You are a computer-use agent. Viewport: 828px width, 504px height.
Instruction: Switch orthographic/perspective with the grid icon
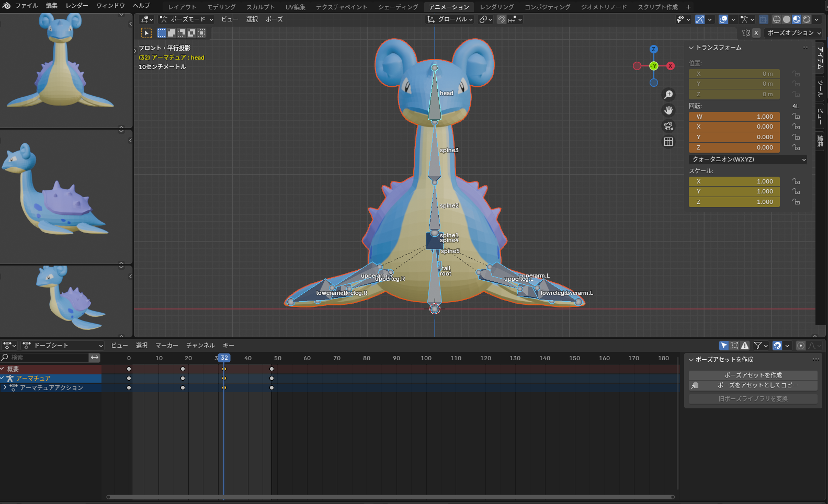point(668,142)
